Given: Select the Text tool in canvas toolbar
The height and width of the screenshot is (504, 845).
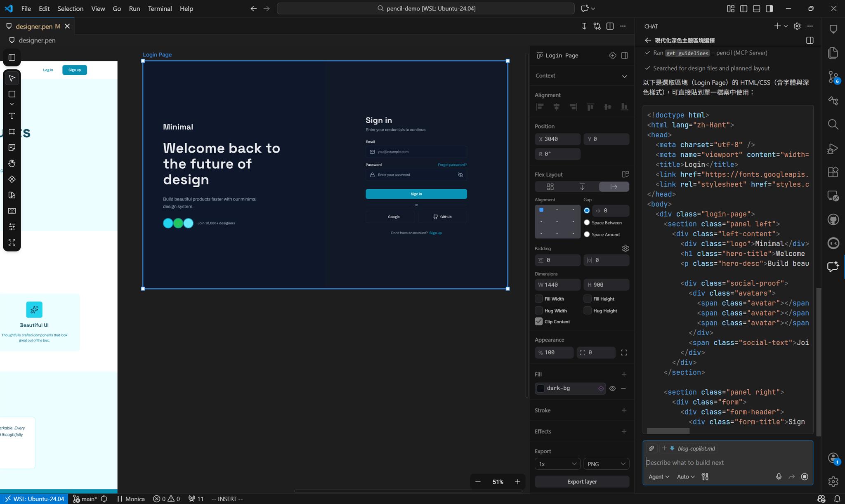Looking at the screenshot, I should (12, 116).
